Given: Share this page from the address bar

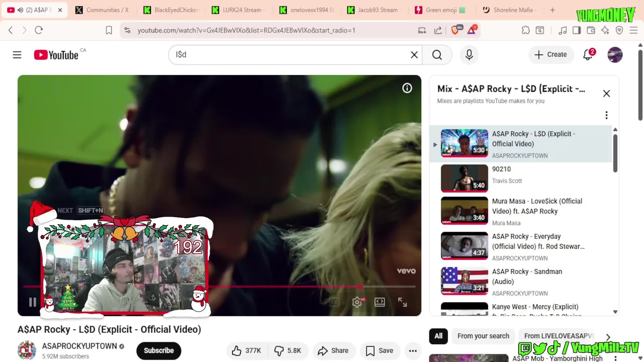Looking at the screenshot, I should 438,30.
